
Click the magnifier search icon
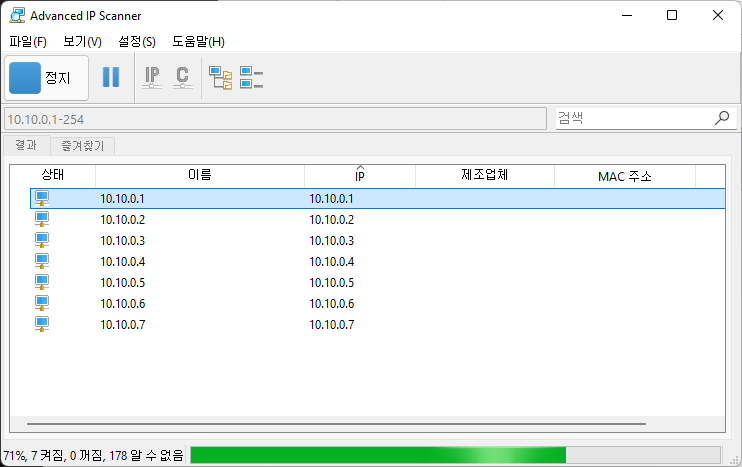point(722,118)
